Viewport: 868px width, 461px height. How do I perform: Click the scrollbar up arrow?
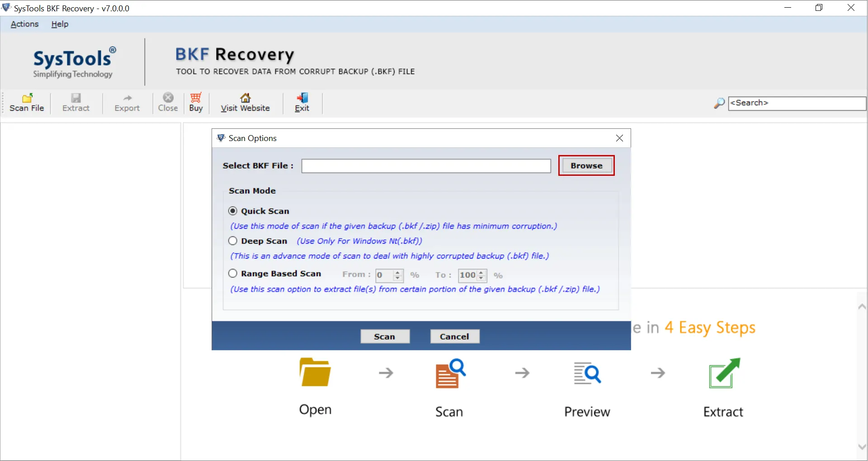tap(862, 307)
